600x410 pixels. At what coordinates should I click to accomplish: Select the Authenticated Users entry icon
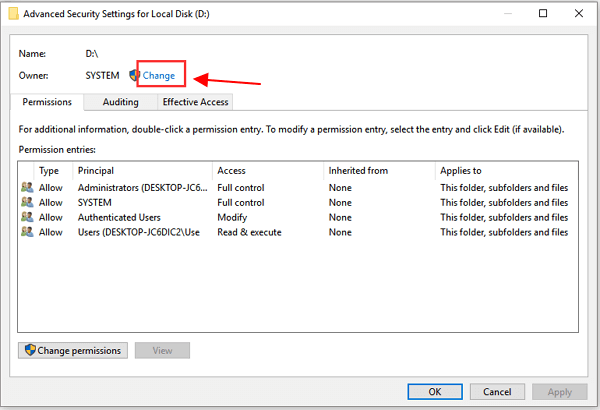pyautogui.click(x=26, y=217)
